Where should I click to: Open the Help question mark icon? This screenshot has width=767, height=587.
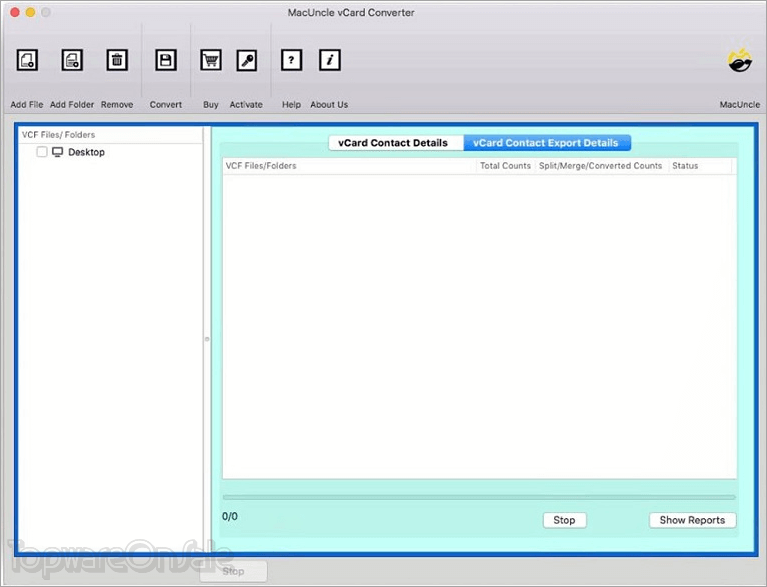(292, 60)
